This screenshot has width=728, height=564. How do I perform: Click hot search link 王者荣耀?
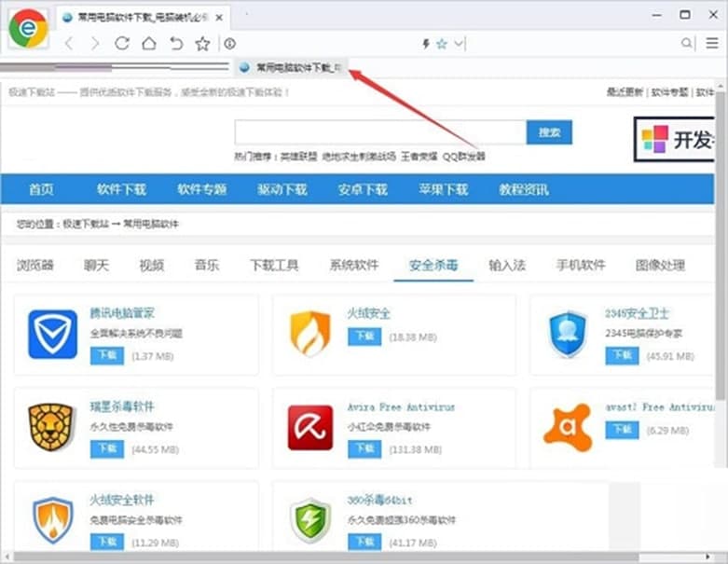[x=419, y=157]
